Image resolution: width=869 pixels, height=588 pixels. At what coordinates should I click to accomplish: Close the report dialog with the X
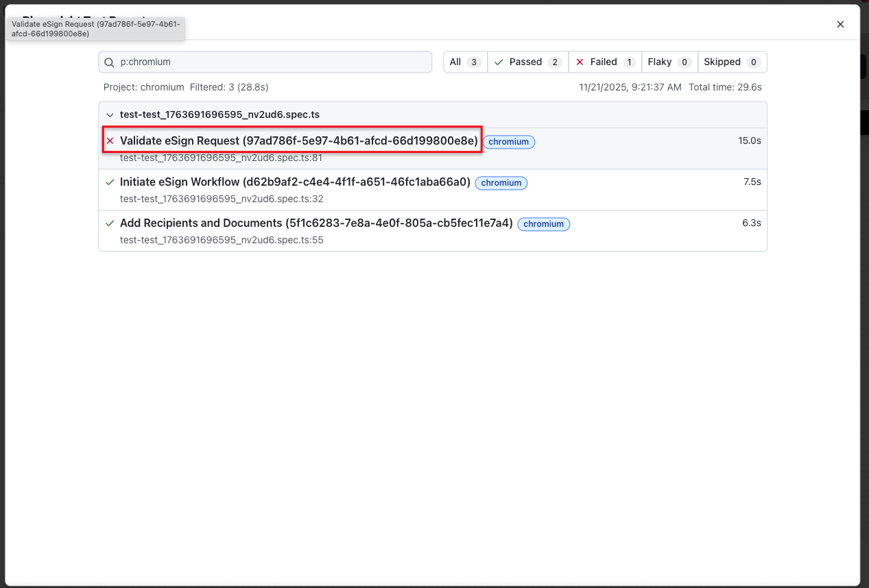pyautogui.click(x=840, y=24)
